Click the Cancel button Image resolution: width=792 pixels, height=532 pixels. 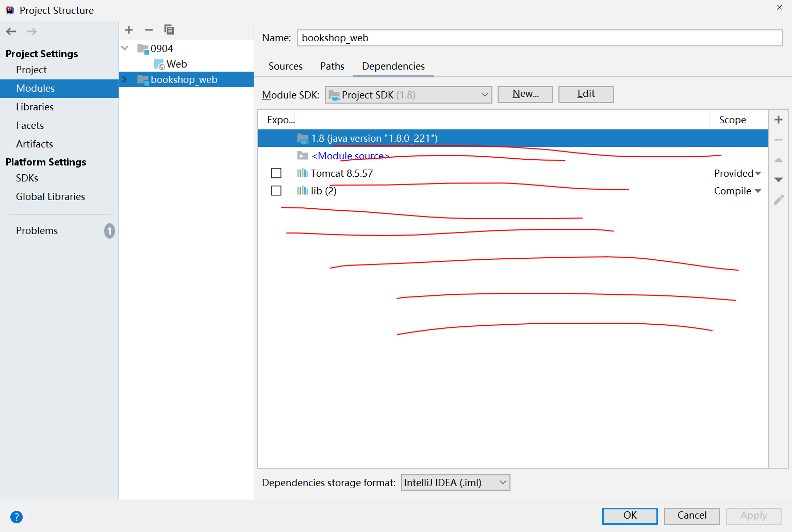point(692,516)
